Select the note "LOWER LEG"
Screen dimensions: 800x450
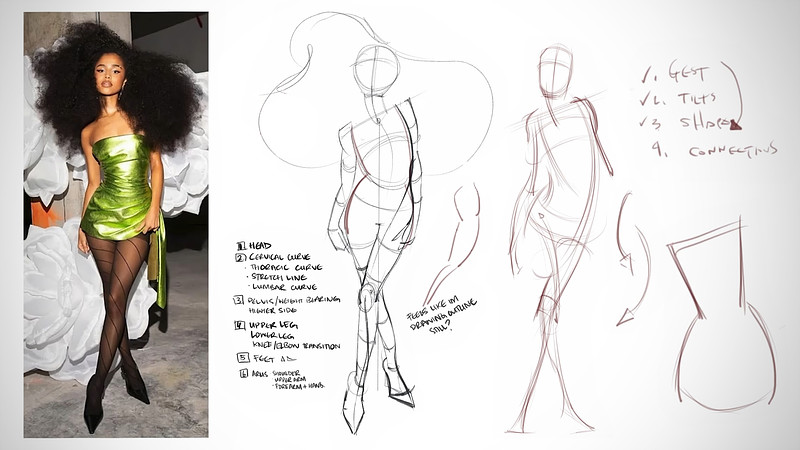tap(270, 335)
